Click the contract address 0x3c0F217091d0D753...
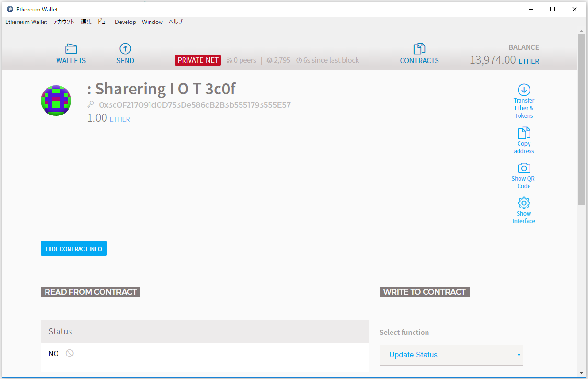This screenshot has width=588, height=379. point(195,105)
